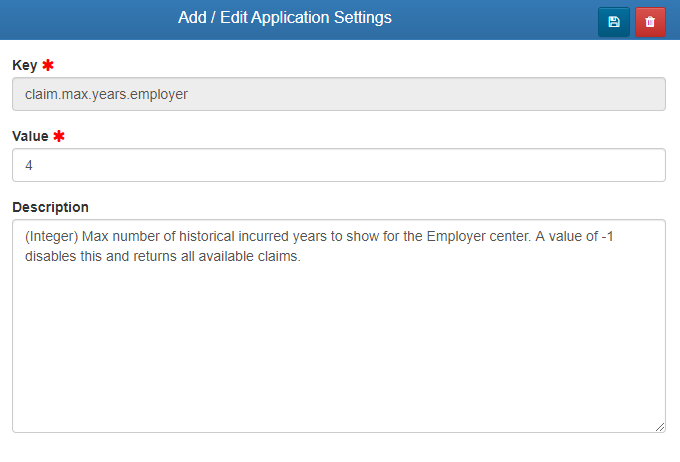Screen dimensions: 680x462
Task: Click the blue save floppy disk icon
Action: pyautogui.click(x=614, y=21)
